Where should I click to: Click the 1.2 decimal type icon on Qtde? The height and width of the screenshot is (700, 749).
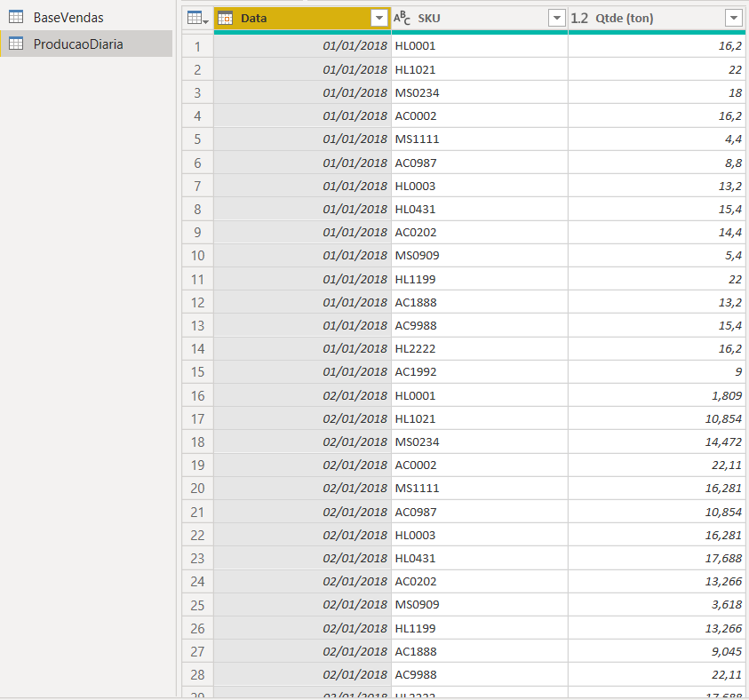tap(579, 19)
